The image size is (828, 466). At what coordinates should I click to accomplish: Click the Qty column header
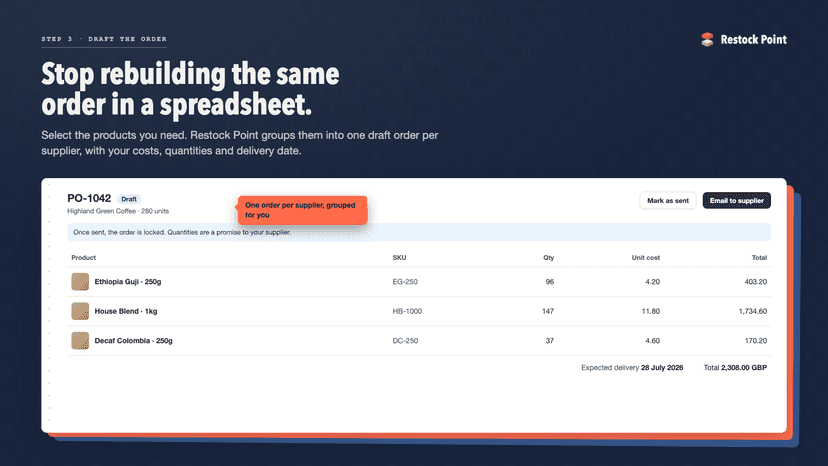pos(549,258)
